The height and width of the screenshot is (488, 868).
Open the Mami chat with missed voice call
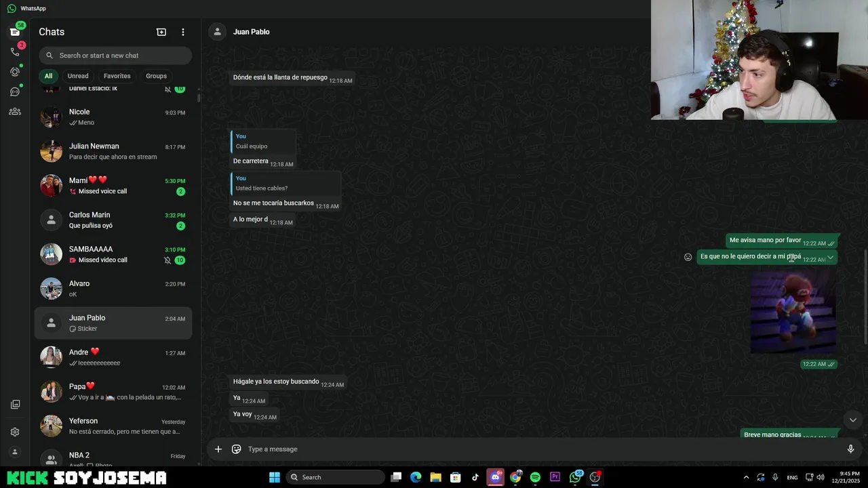113,186
